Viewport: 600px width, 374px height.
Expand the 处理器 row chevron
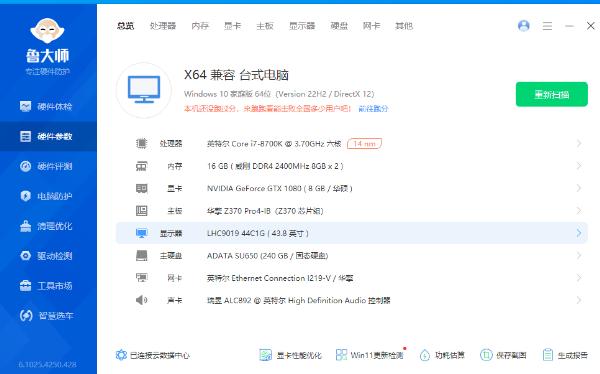coord(579,144)
